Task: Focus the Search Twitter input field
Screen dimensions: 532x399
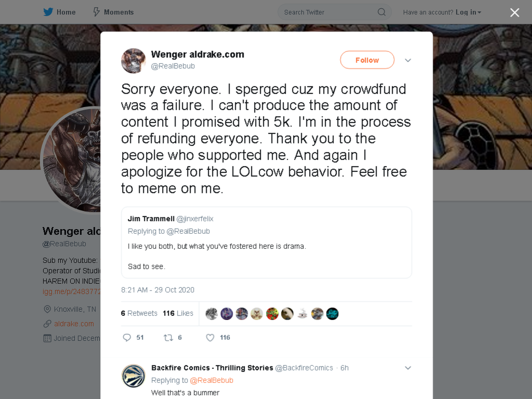Action: tap(329, 12)
